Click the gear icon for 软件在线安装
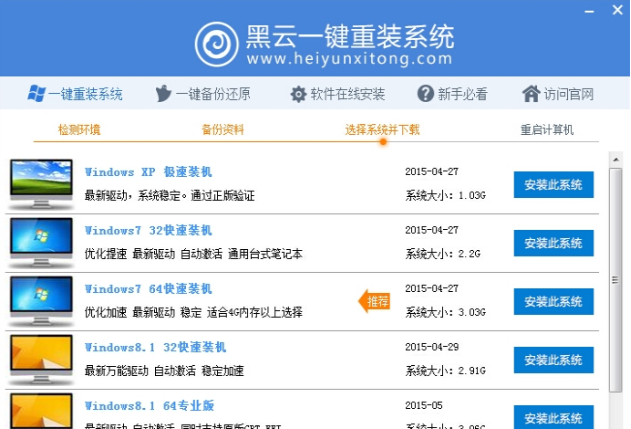This screenshot has height=429, width=631. click(x=298, y=94)
